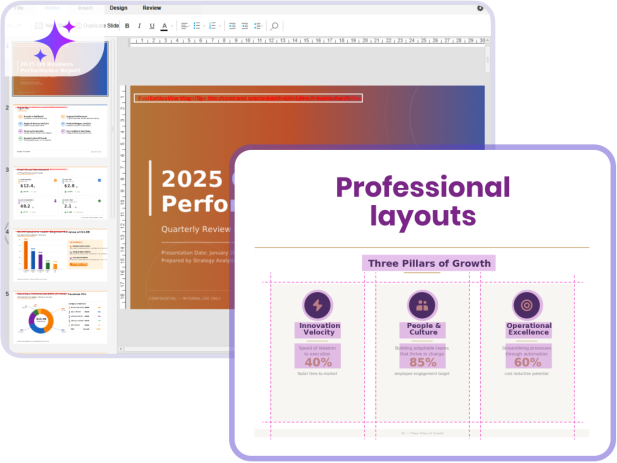Open the settings gear icon
Viewport: 617px width, 463px height.
pyautogui.click(x=480, y=8)
